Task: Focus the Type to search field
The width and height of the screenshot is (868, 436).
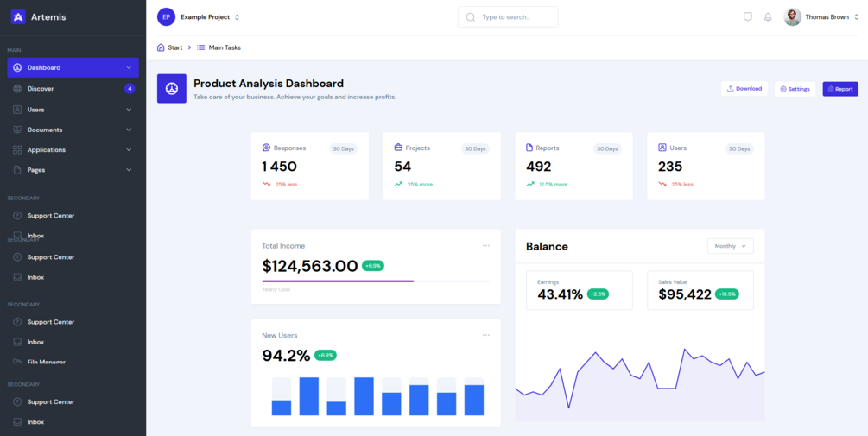Action: click(508, 17)
